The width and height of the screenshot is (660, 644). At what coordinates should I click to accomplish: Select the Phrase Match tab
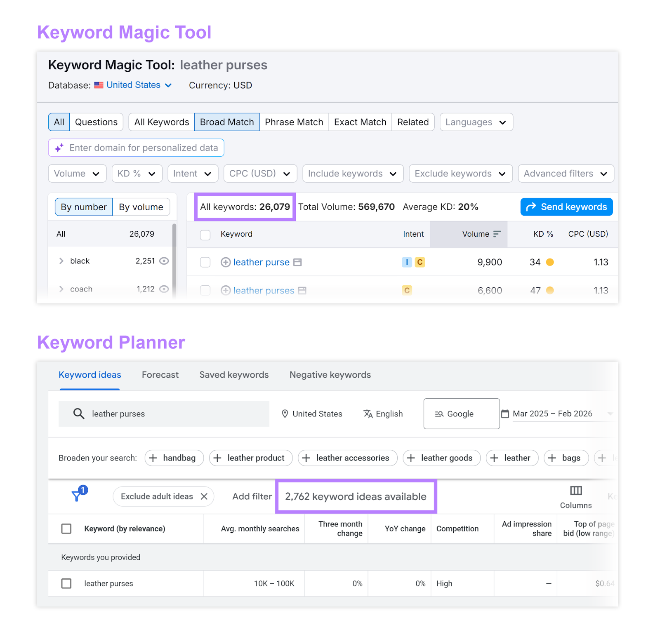(x=294, y=122)
